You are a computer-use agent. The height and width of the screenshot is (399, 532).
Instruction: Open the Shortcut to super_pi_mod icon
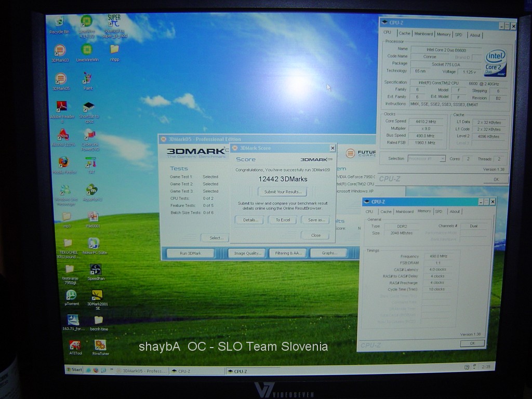tap(114, 26)
